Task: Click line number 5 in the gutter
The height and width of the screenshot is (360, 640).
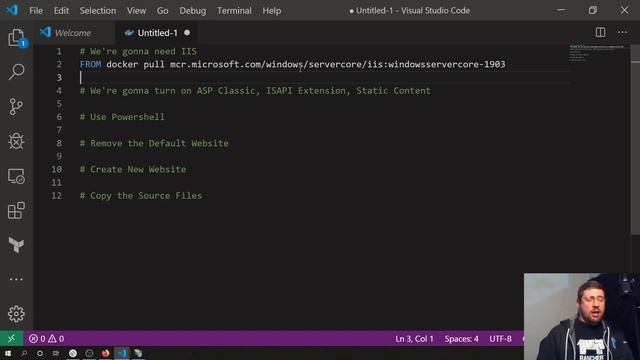Action: tap(59, 104)
